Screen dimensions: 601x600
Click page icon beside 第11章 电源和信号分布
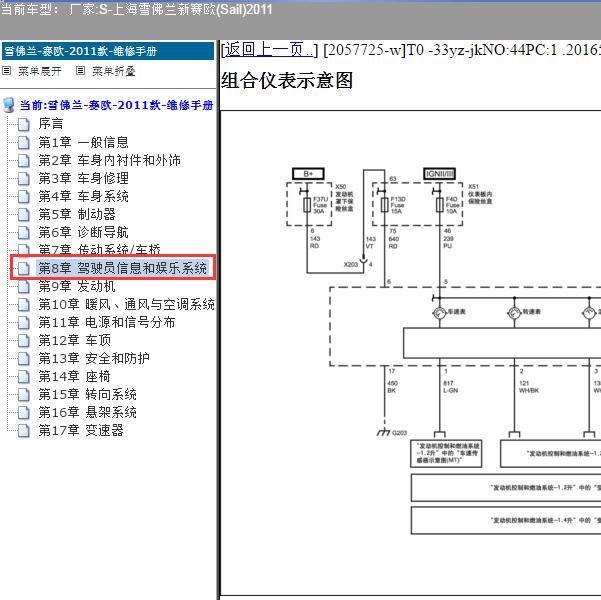24,323
